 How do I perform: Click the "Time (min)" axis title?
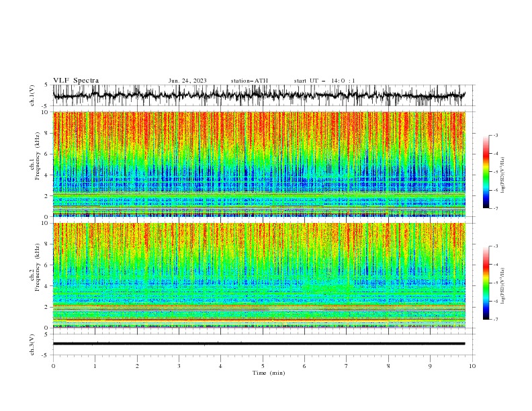click(x=269, y=373)
